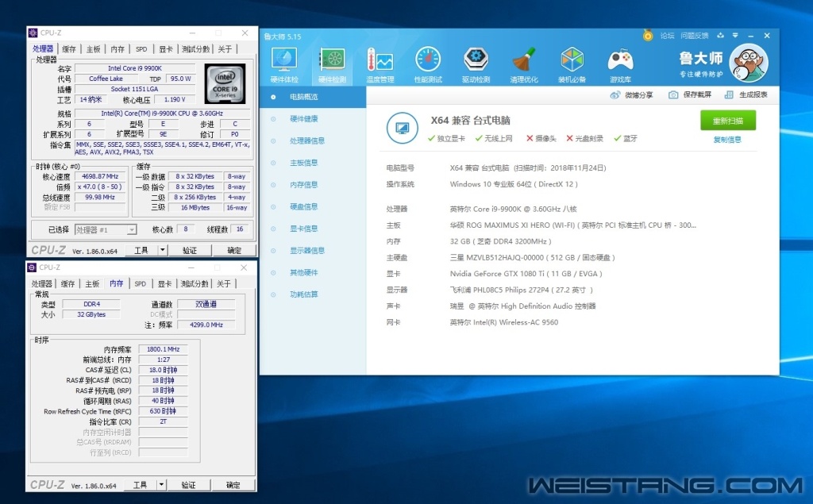This screenshot has width=813, height=504.
Task: Switch to 主板 tab in top CPU-Z window
Action: (94, 49)
